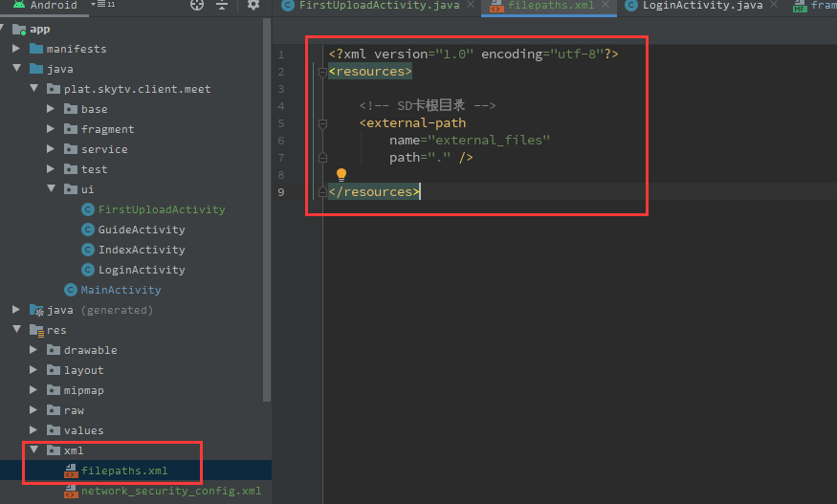Collapse the plat.skytv.client.meet package
The width and height of the screenshot is (837, 504).
[x=34, y=88]
